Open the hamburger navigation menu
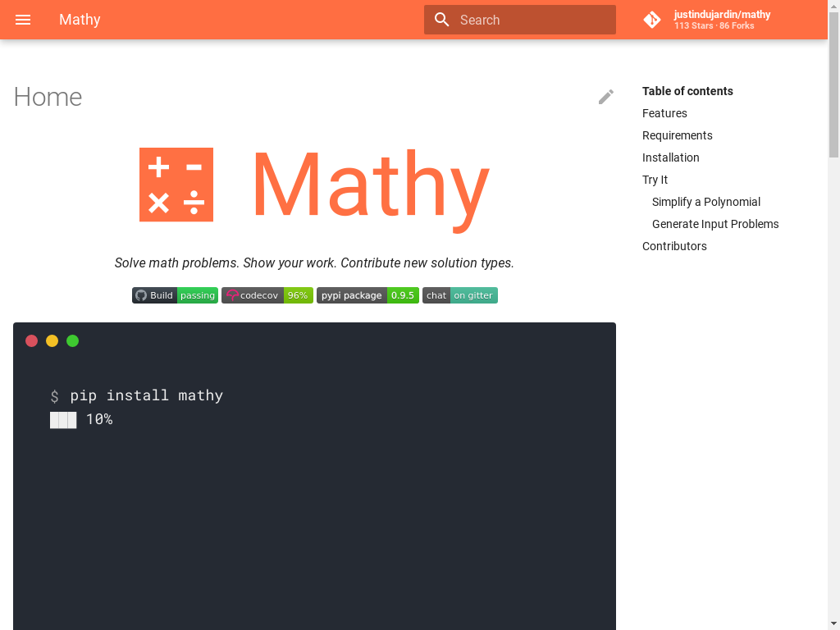This screenshot has width=840, height=630. click(22, 20)
